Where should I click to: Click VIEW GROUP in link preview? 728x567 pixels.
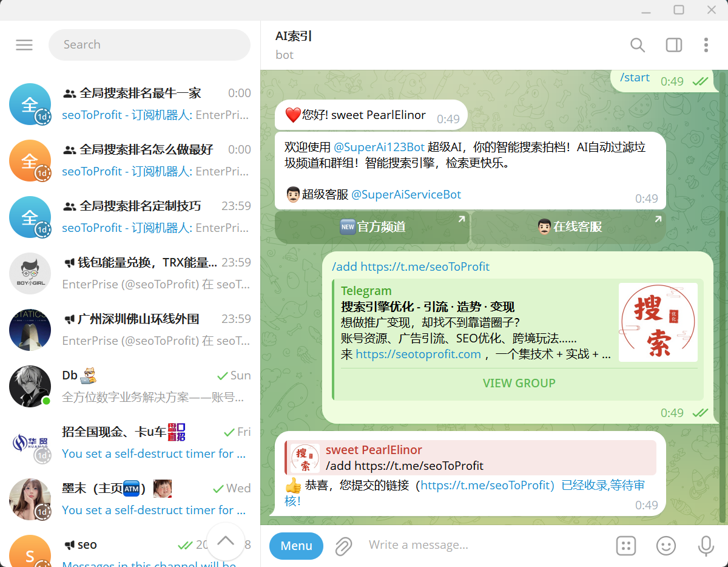[x=519, y=383]
